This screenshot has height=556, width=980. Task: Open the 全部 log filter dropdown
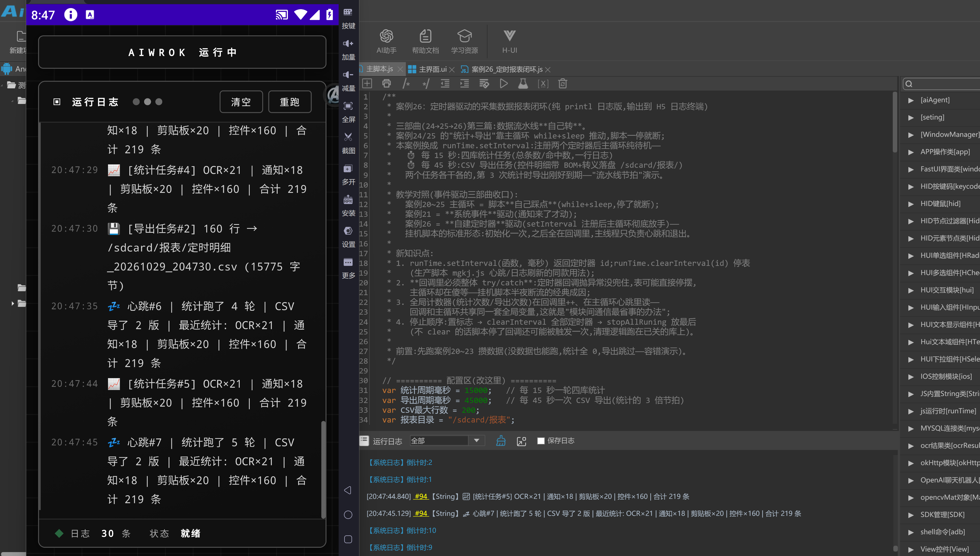pyautogui.click(x=447, y=441)
